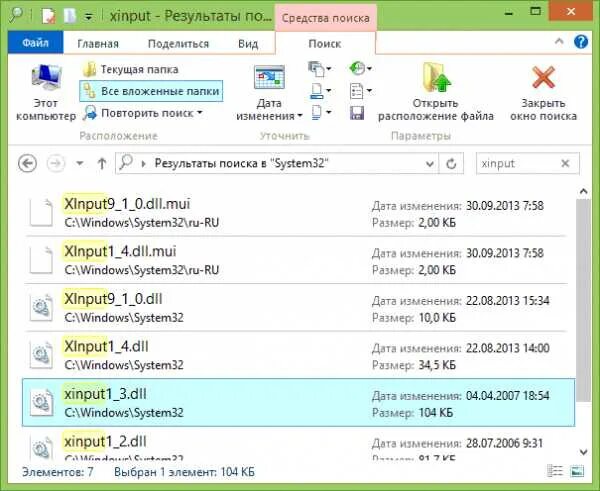Screen dimensions: 600x491
Task: Open Advanced options dropdown
Action: [x=360, y=91]
